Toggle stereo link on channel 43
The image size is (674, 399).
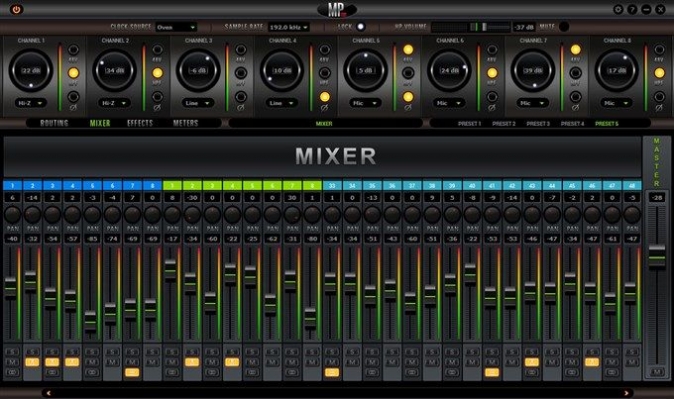tap(532, 372)
